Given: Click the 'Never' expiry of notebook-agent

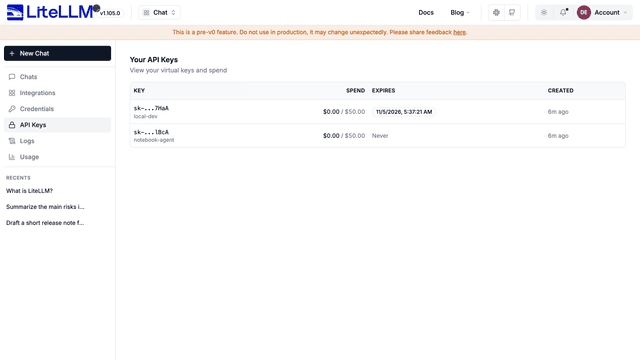Looking at the screenshot, I should [x=380, y=136].
